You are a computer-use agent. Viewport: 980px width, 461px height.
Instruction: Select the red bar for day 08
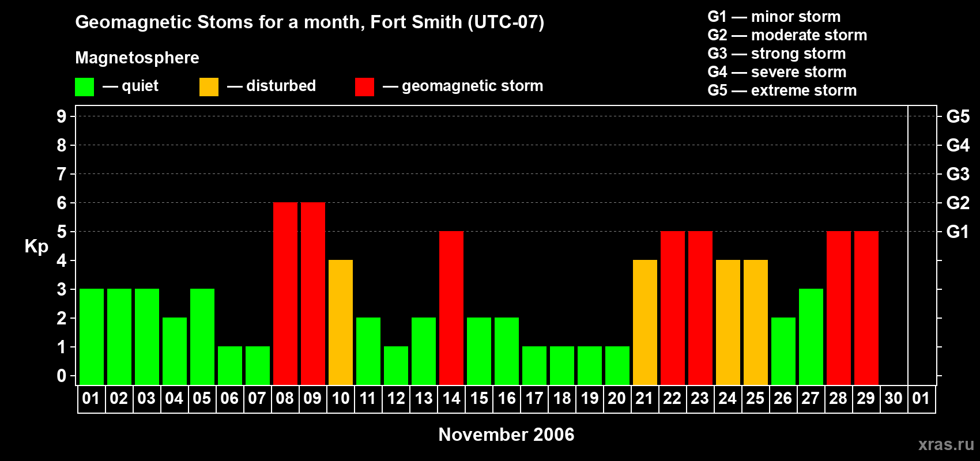pyautogui.click(x=285, y=293)
